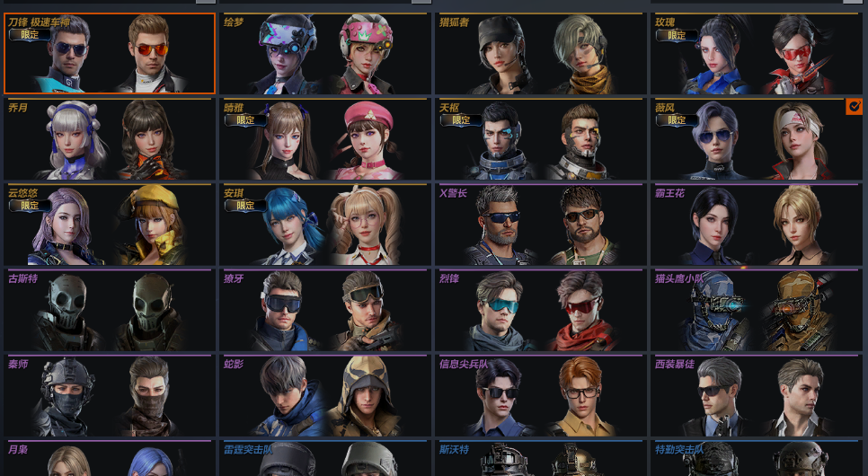
Task: Select 信息尖兵队 orange-haired glasses portrait
Action: (580, 396)
